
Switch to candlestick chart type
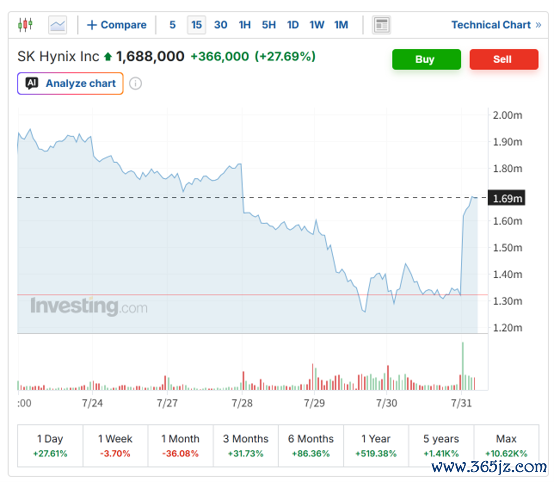pyautogui.click(x=25, y=25)
